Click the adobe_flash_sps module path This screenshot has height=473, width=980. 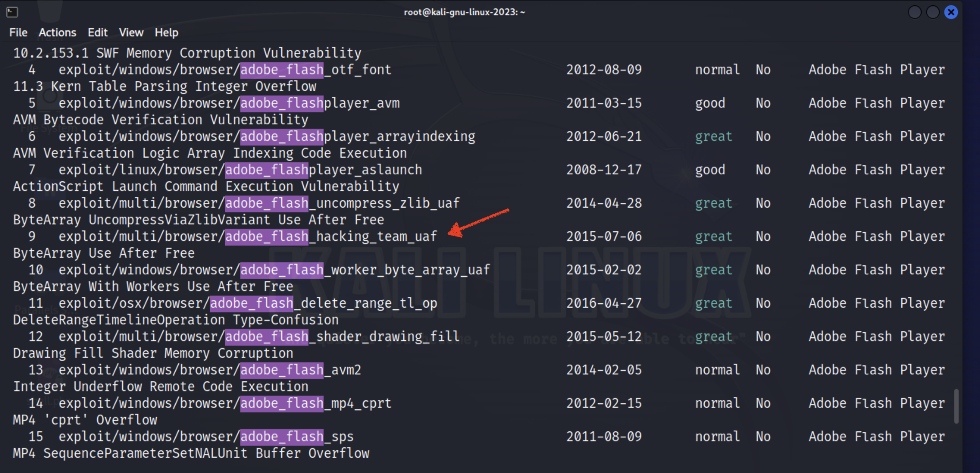(x=206, y=437)
